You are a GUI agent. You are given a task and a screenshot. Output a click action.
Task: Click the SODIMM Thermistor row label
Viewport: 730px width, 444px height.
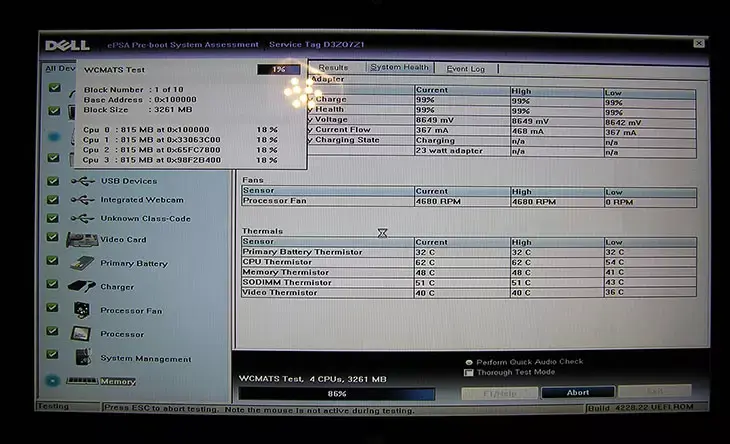287,283
